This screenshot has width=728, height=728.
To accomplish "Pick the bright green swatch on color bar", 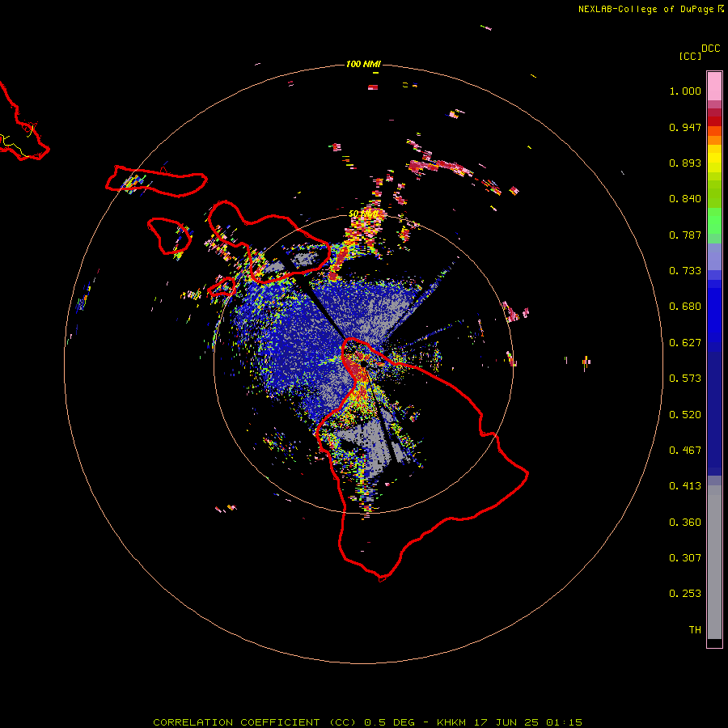I will pos(714,221).
